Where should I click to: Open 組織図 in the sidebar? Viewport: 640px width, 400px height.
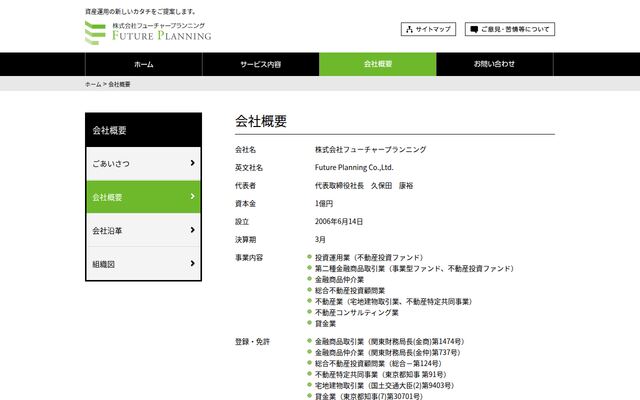143,264
